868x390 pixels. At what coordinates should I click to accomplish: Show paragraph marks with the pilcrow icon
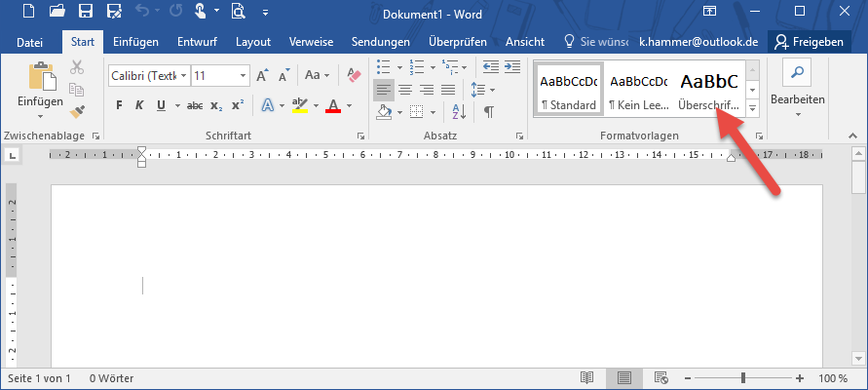pyautogui.click(x=488, y=111)
